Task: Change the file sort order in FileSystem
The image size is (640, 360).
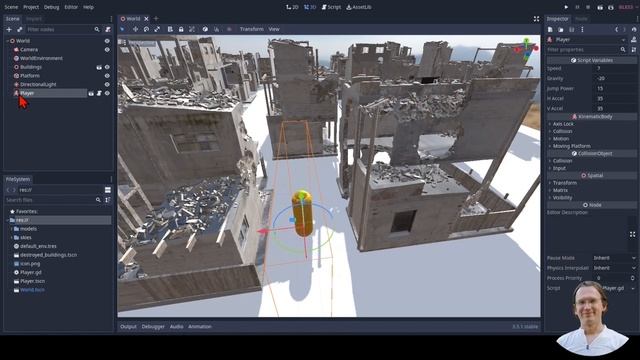Action: [x=108, y=200]
